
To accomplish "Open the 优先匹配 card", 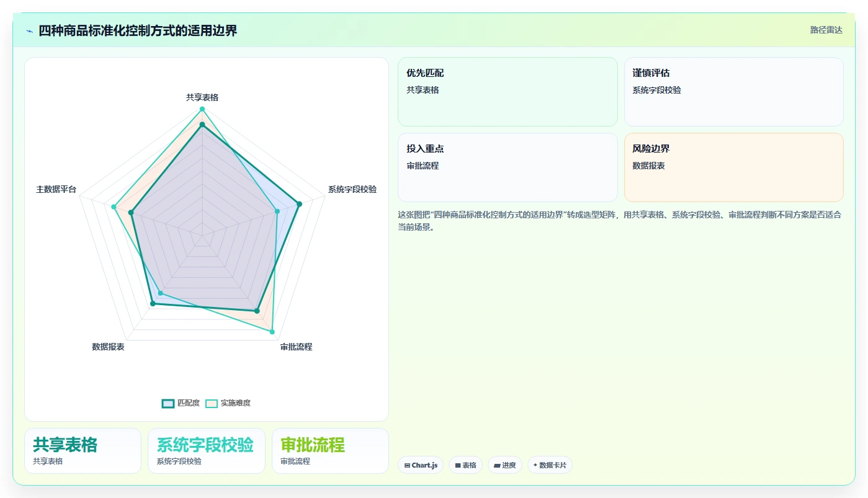I will 508,92.
